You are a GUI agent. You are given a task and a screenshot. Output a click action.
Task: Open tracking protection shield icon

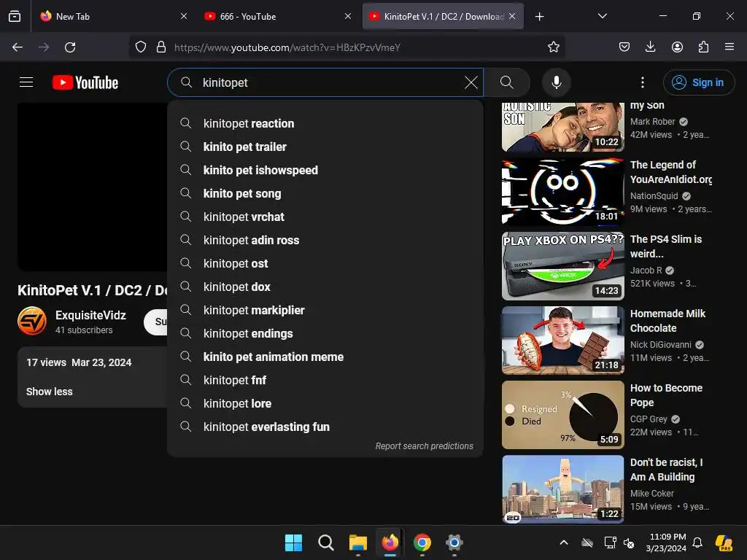click(141, 47)
